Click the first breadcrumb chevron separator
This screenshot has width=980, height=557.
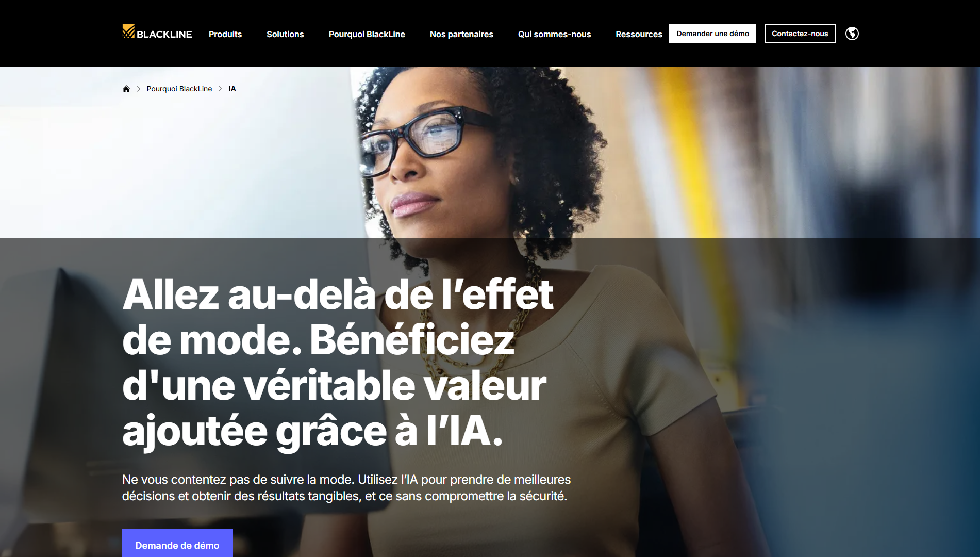(x=138, y=89)
